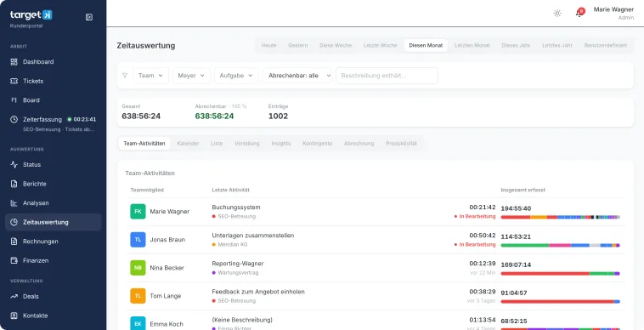Select the Gestern time range
Image resolution: width=644 pixels, height=330 pixels.
pyautogui.click(x=297, y=45)
